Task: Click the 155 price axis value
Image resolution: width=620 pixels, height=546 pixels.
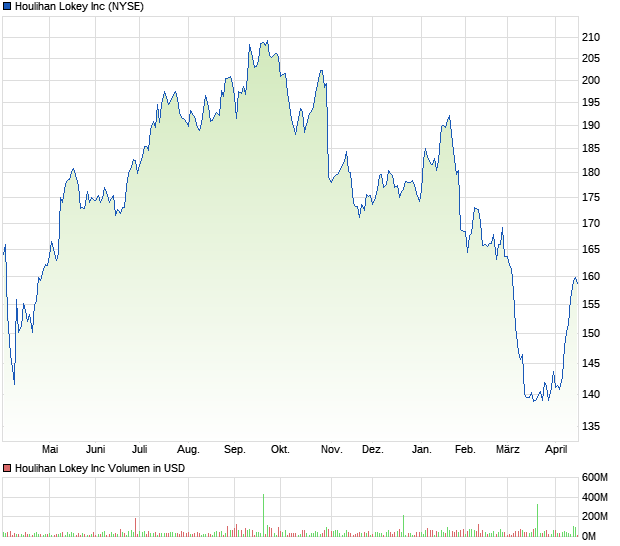Action: pos(591,304)
